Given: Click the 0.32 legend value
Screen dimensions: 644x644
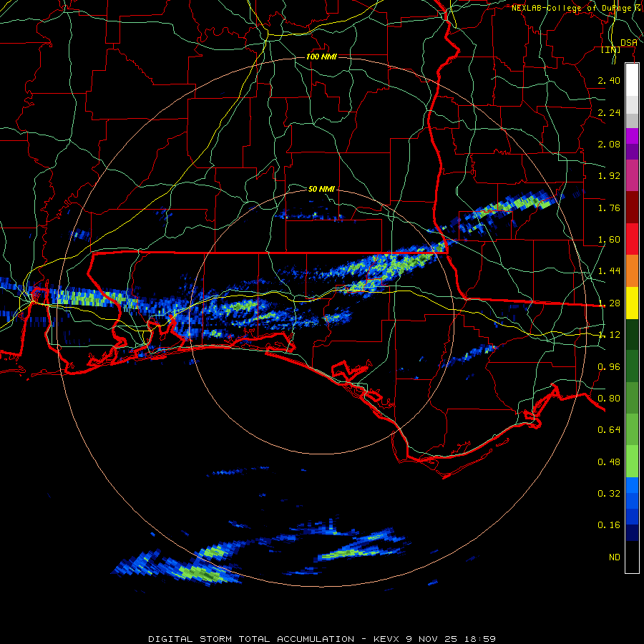Looking at the screenshot, I should pyautogui.click(x=609, y=493).
